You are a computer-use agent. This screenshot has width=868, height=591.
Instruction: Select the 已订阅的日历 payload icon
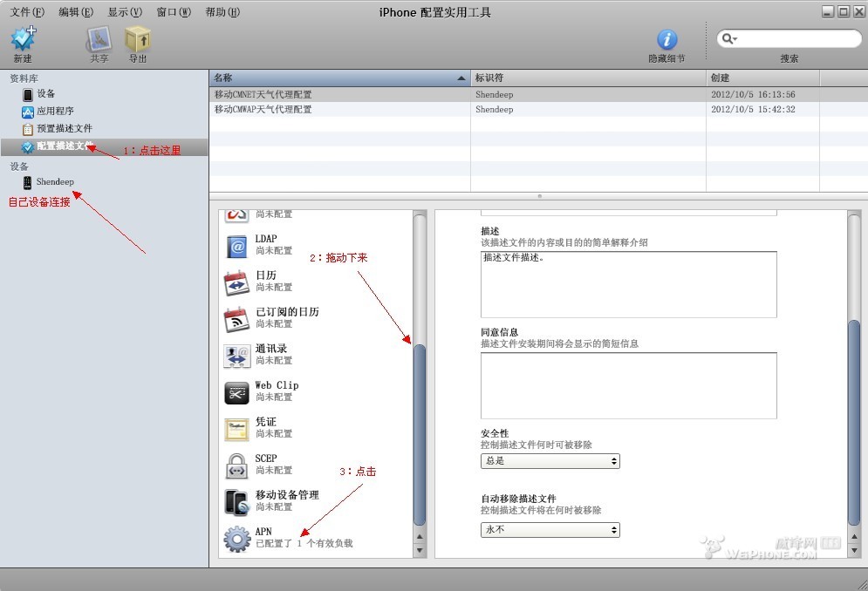pos(237,319)
